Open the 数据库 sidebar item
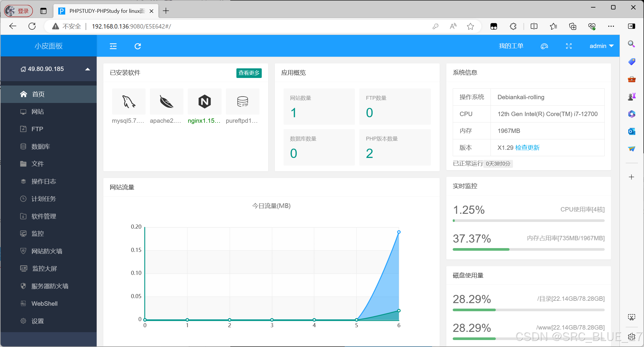This screenshot has width=644, height=347. [x=40, y=146]
